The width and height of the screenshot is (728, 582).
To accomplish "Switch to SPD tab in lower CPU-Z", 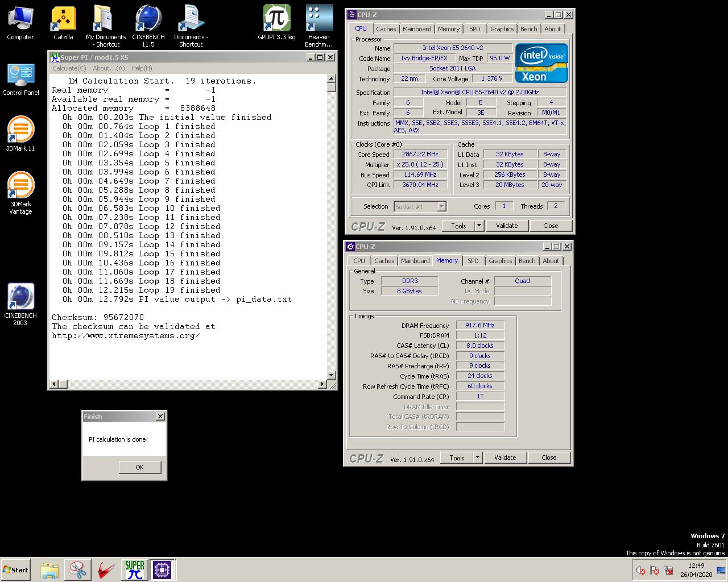I will [473, 261].
